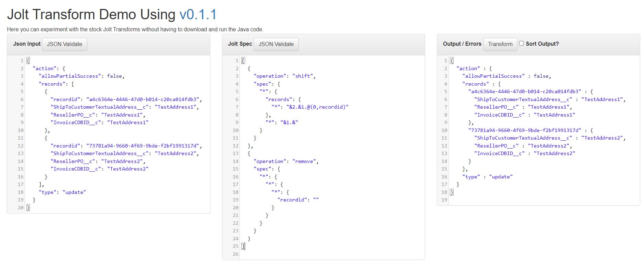Click "allowPartialSuccess" : false in Output panel

tap(507, 76)
